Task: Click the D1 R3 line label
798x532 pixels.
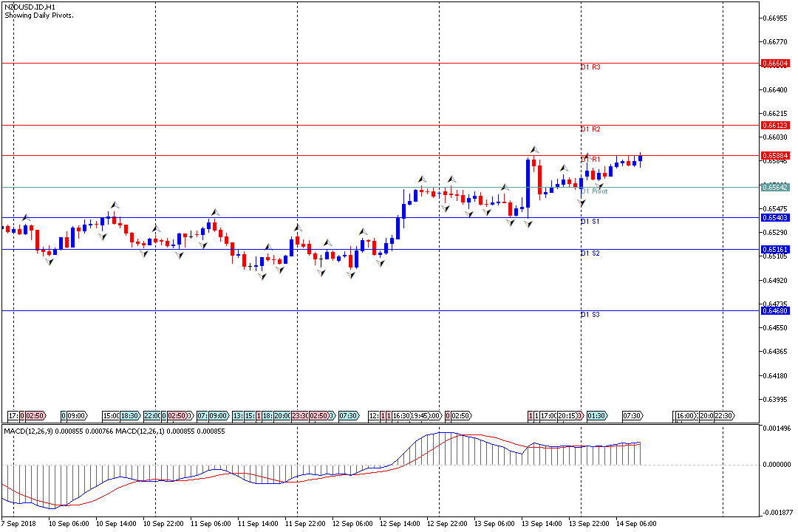Action: click(x=591, y=67)
